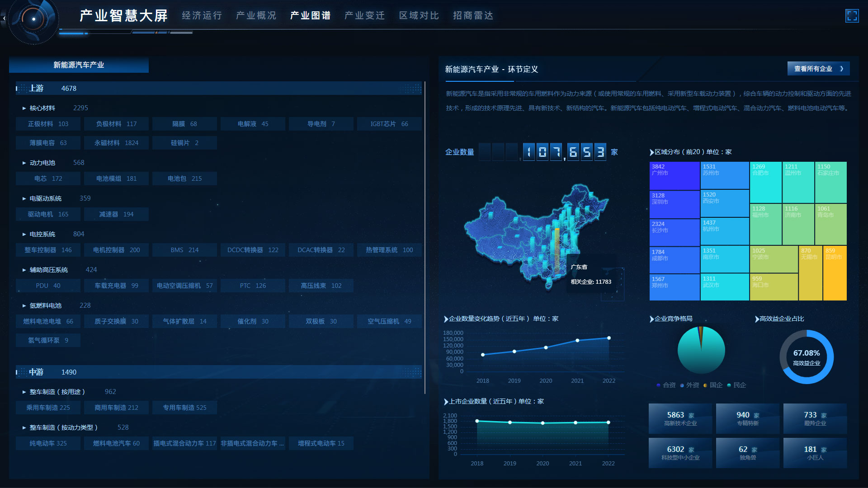868x488 pixels.
Task: Click 查看所有企业 button
Action: [x=818, y=69]
